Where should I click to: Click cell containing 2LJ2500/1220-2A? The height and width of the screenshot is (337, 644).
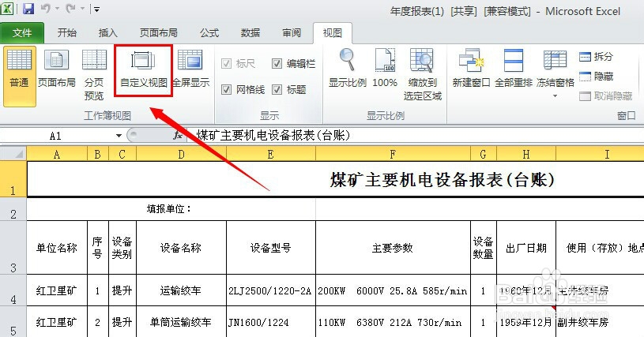tap(271, 290)
